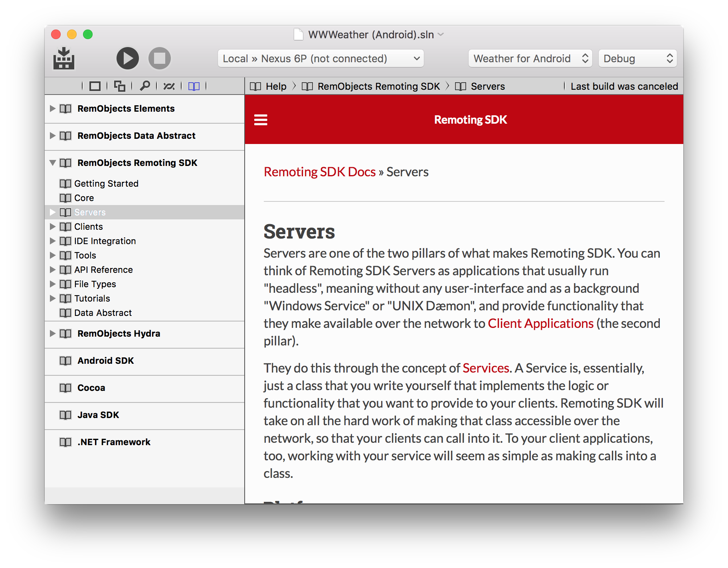Open the API Reference topic
Viewport: 728px width, 568px height.
103,270
